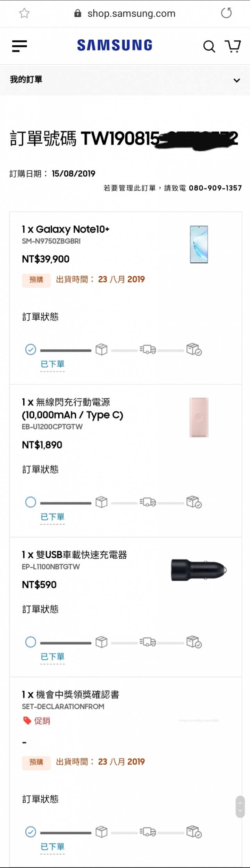This screenshot has width=250, height=868.
Task: Open the pink power bank thumbnail
Action: click(x=199, y=417)
